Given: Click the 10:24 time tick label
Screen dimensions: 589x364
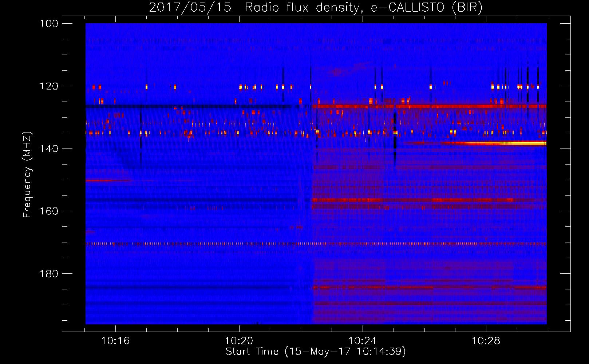Looking at the screenshot, I should point(363,341).
